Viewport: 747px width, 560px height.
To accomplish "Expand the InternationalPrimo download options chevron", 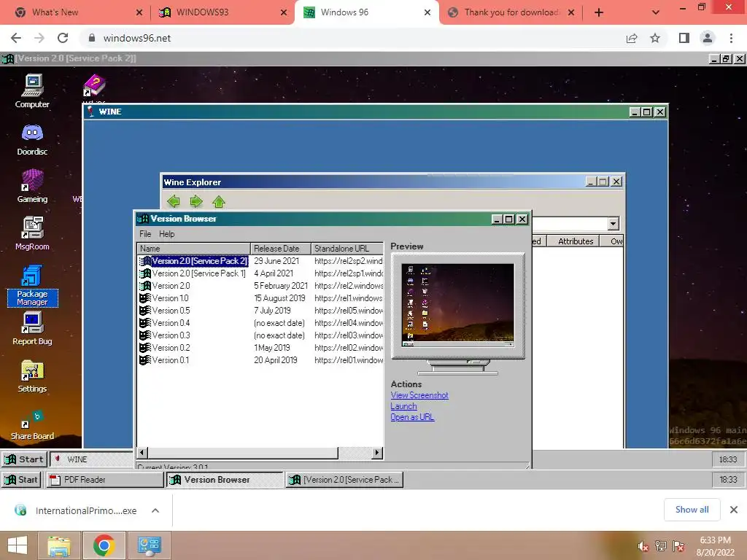I will point(155,510).
